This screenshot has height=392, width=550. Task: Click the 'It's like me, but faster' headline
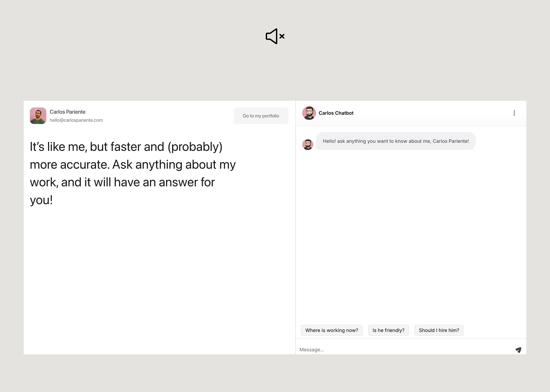pyautogui.click(x=133, y=173)
